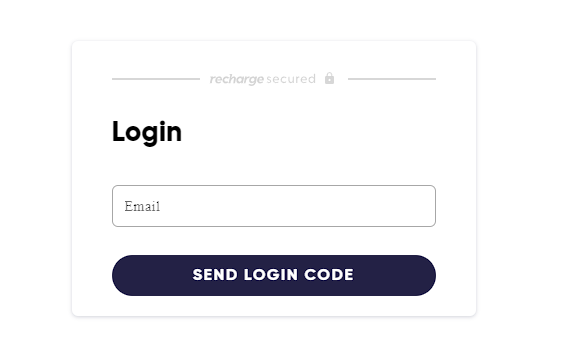Click the recharge logo text
Viewport: 584px width, 363px height.
(x=237, y=79)
